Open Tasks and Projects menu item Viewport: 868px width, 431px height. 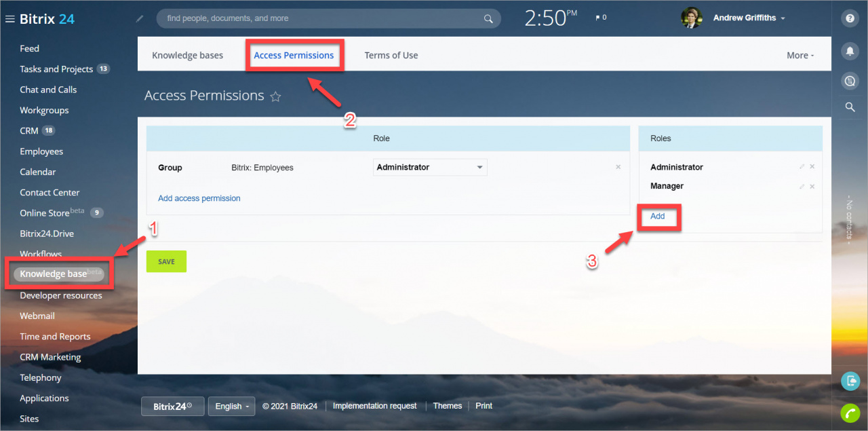(56, 69)
